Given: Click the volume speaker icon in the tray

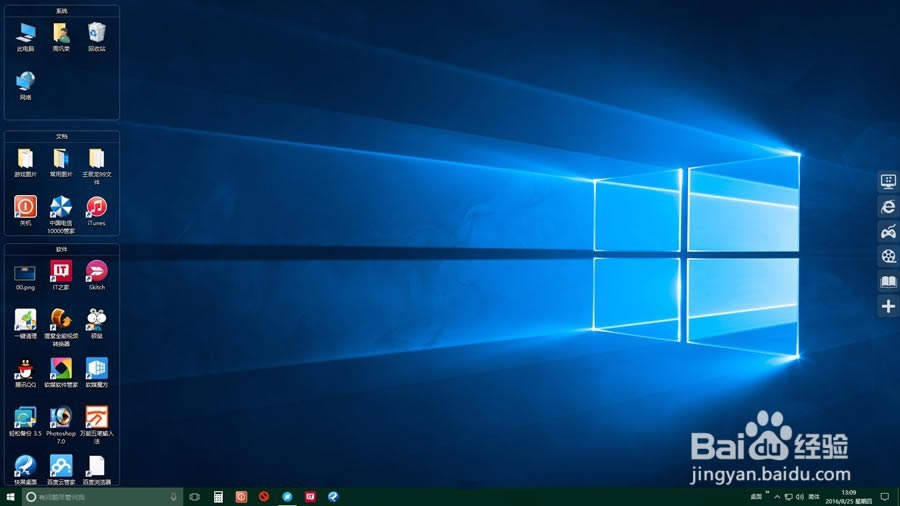Looking at the screenshot, I should pos(800,497).
